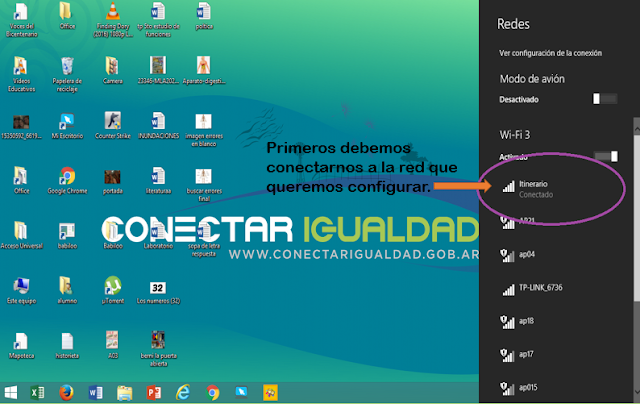640x404 pixels.
Task: Open berni la puerta abierta image
Action: (158, 349)
